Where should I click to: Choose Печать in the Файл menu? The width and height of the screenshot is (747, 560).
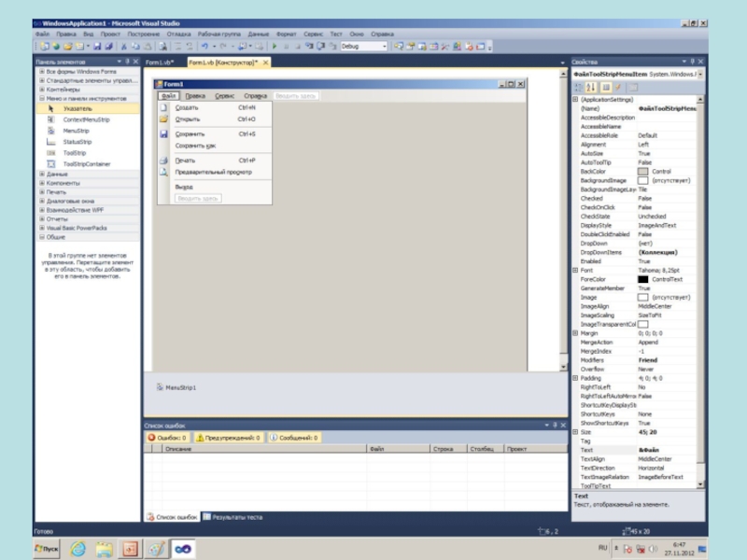click(186, 160)
